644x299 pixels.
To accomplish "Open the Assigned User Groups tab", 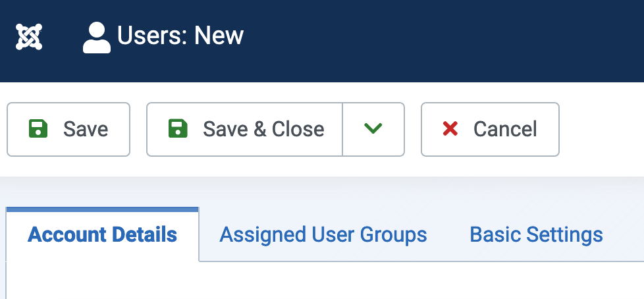I will 323,234.
